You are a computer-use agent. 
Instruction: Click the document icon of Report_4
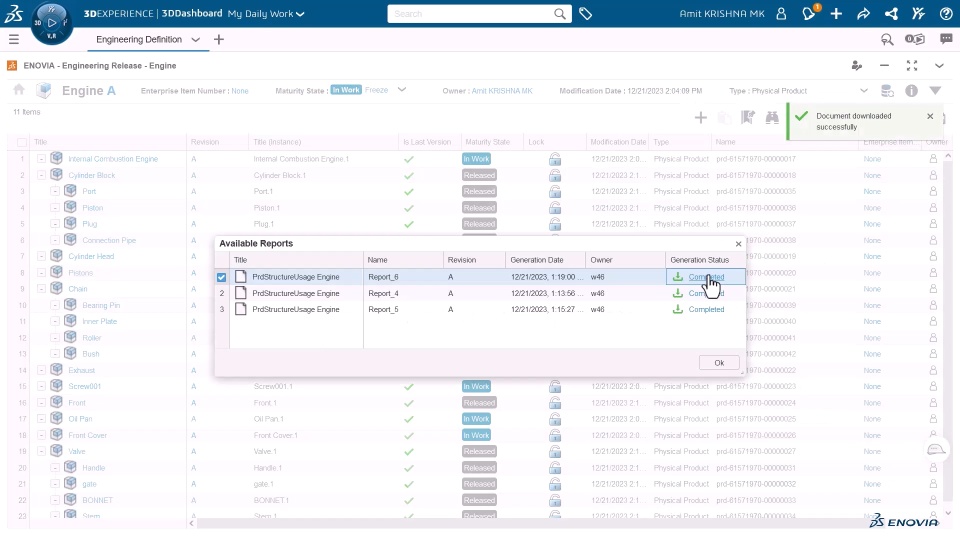[x=241, y=293]
